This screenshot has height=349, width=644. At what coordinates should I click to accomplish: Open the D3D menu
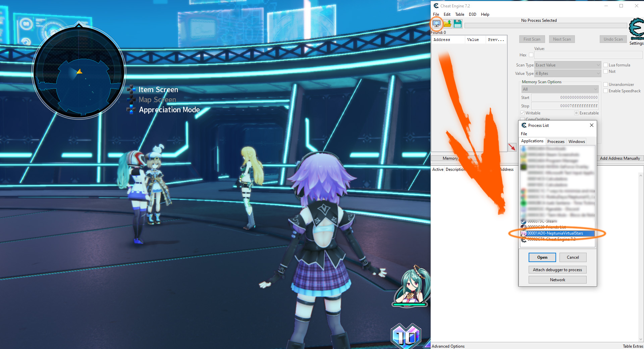click(x=473, y=14)
